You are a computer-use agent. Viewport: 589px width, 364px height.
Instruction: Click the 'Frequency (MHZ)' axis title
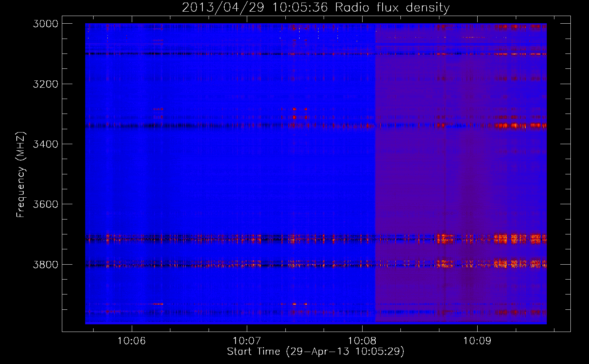click(x=21, y=175)
